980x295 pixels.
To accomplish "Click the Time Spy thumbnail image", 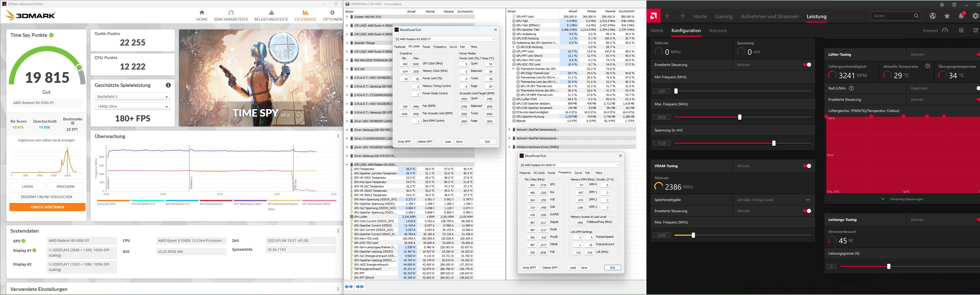I will [261, 78].
